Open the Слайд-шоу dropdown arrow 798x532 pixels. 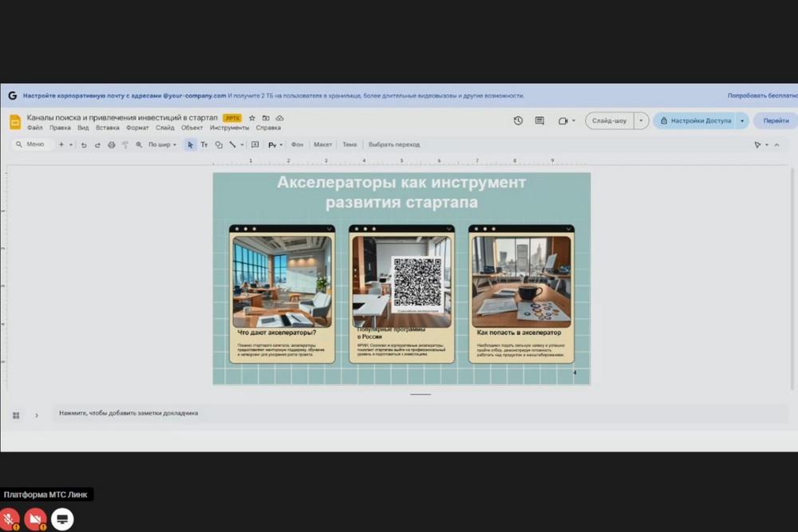coord(642,120)
